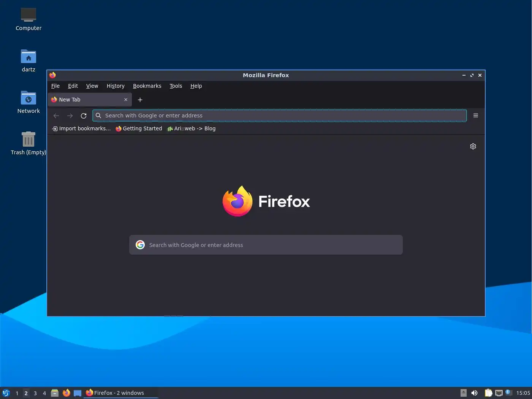Open the Bookmarks menu

pyautogui.click(x=147, y=86)
